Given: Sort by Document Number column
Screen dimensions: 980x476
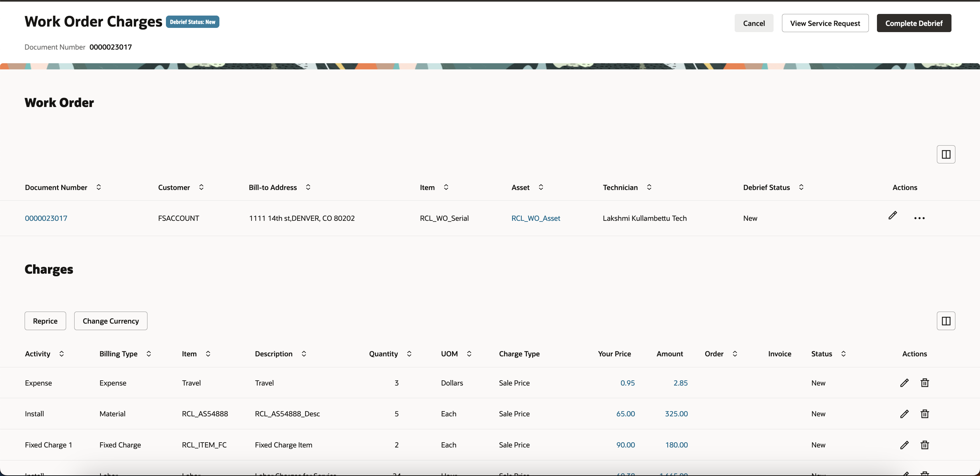Looking at the screenshot, I should tap(99, 187).
